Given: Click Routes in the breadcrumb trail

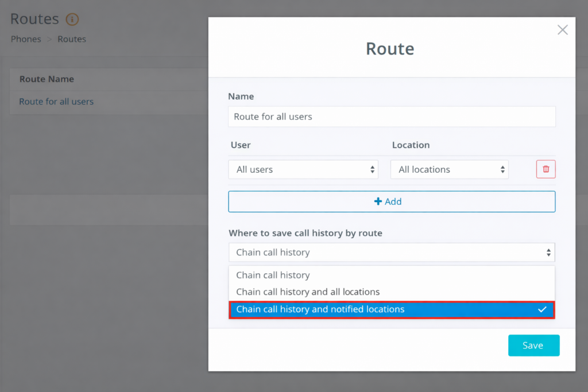Looking at the screenshot, I should click(x=72, y=39).
